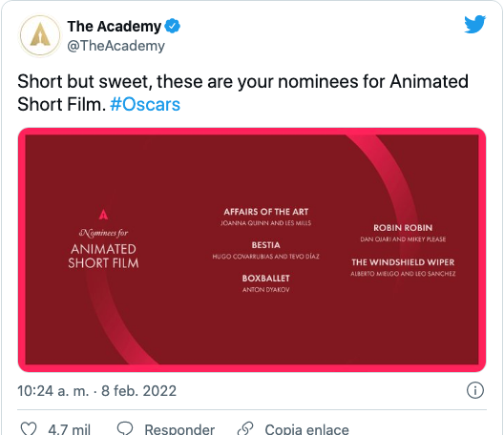Screen dimensions: 504x435
Task: Open The Academy display name
Action: (115, 27)
